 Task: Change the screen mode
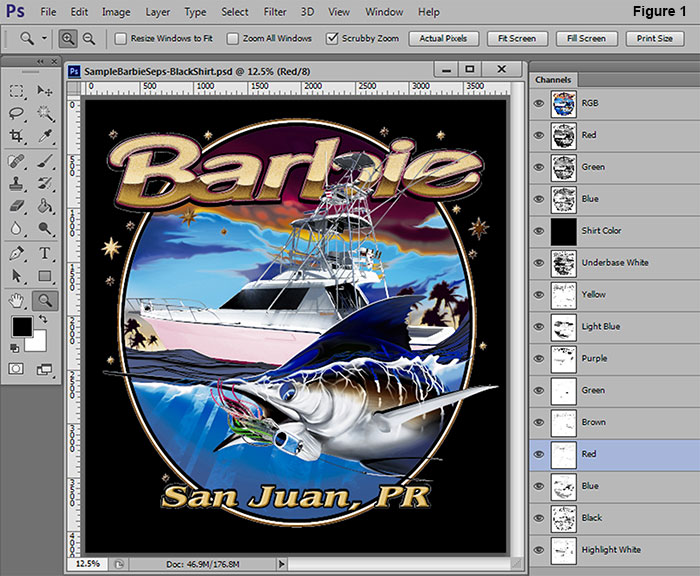tap(45, 369)
